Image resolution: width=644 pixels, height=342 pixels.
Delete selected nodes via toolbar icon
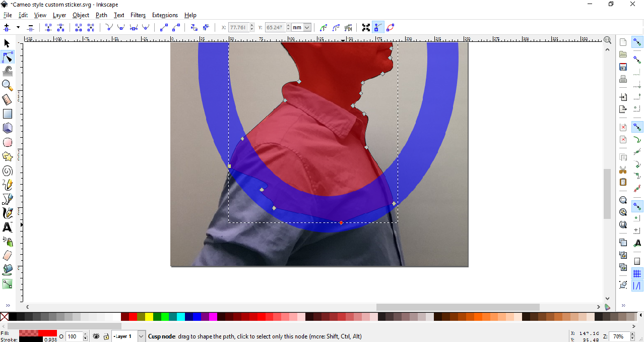(x=30, y=27)
